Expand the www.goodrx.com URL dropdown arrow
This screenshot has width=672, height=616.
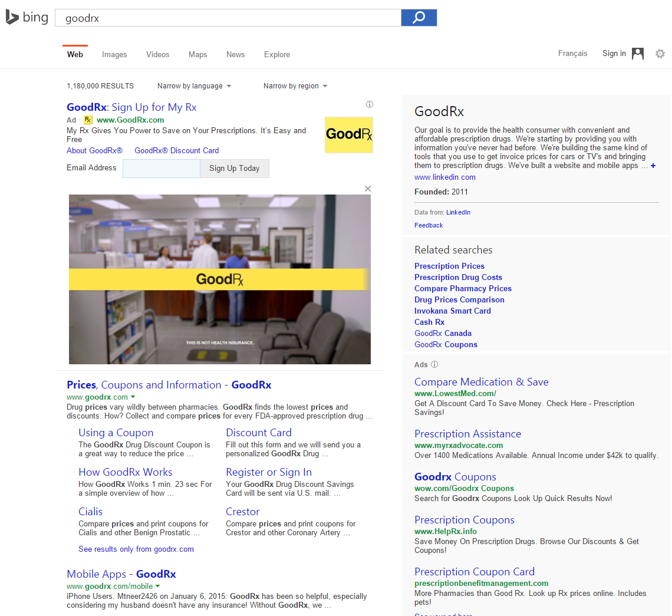point(133,397)
